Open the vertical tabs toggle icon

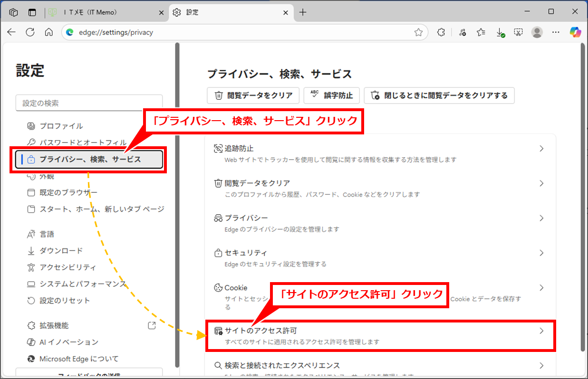coord(32,12)
